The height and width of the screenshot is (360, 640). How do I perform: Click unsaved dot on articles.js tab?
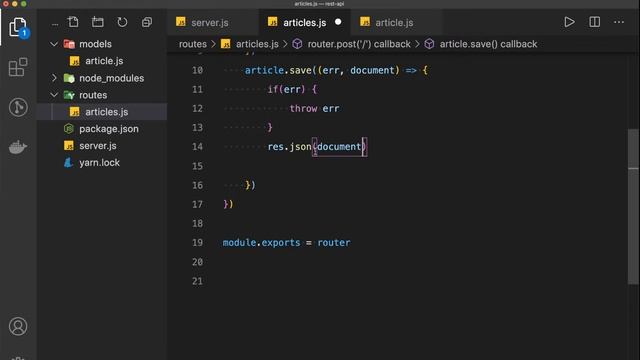pos(338,22)
